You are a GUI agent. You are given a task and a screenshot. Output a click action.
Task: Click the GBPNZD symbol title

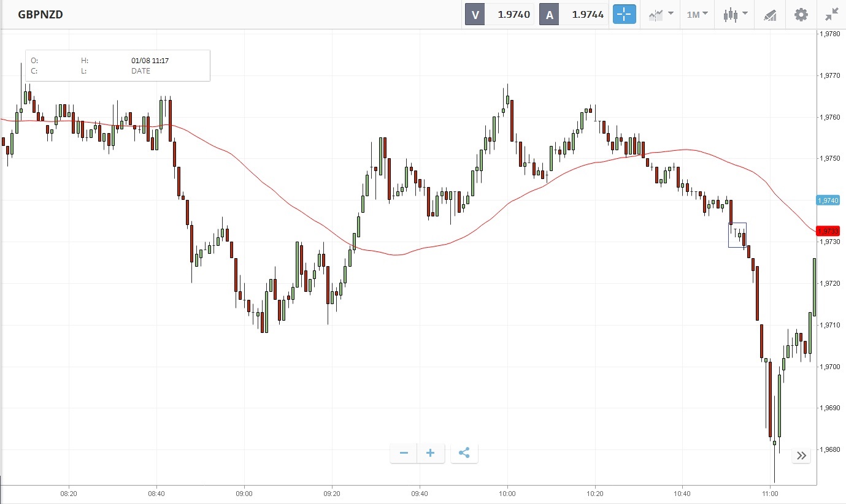tap(40, 15)
